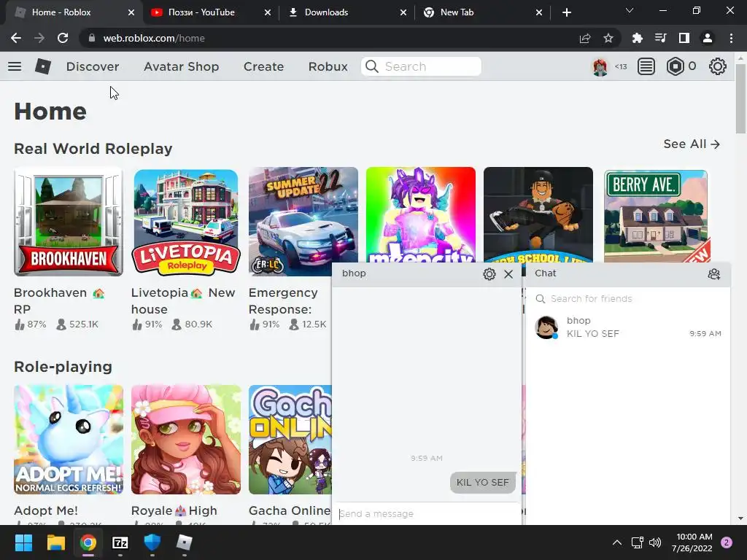Open Avatar Shop in navbar
The width and height of the screenshot is (747, 560).
click(x=181, y=66)
